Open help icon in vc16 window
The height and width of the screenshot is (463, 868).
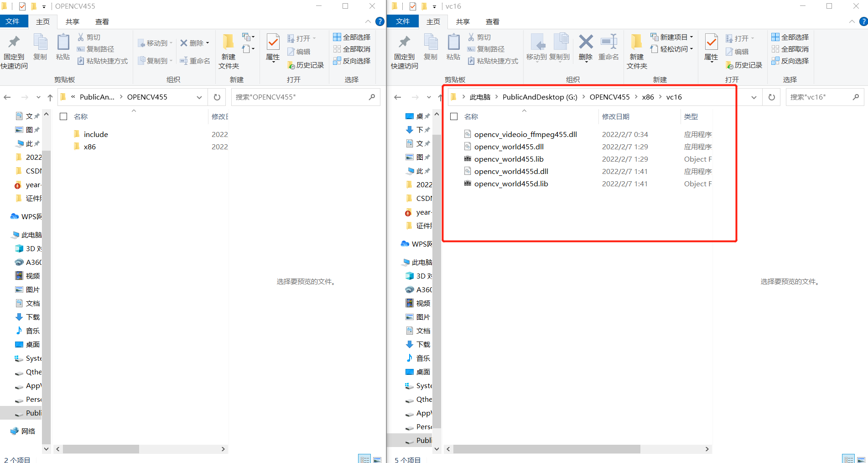863,21
